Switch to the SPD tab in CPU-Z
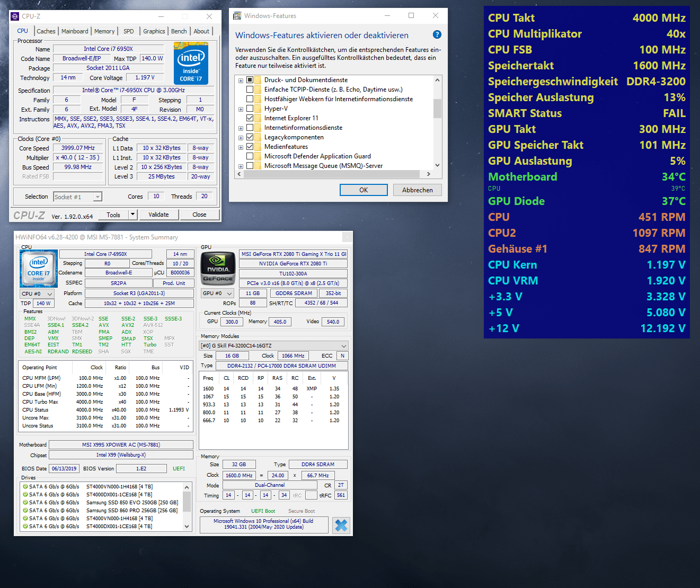This screenshot has width=700, height=588. (x=129, y=31)
